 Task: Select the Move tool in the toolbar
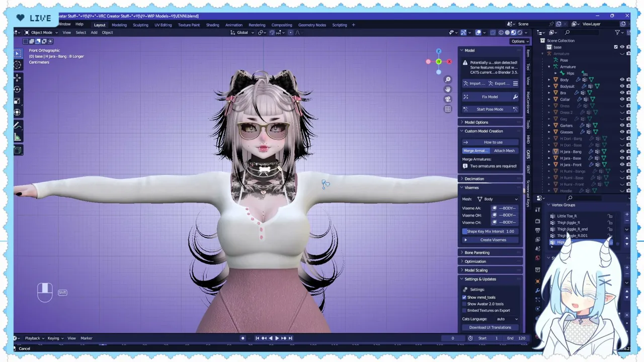click(18, 78)
